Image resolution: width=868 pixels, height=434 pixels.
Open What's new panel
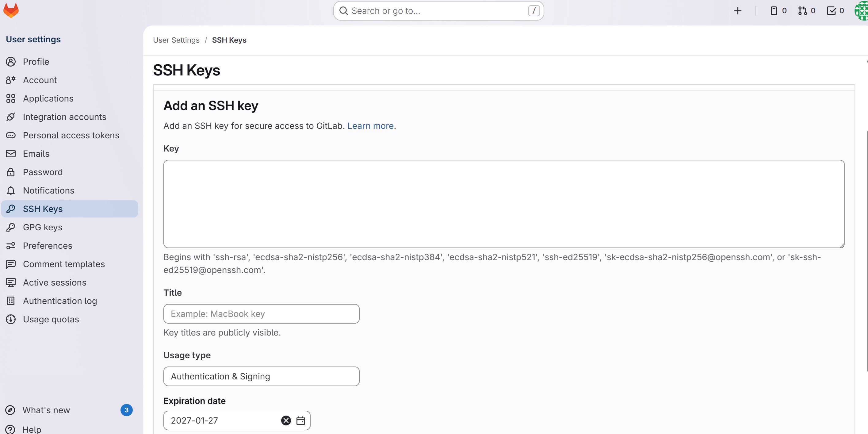tap(46, 410)
